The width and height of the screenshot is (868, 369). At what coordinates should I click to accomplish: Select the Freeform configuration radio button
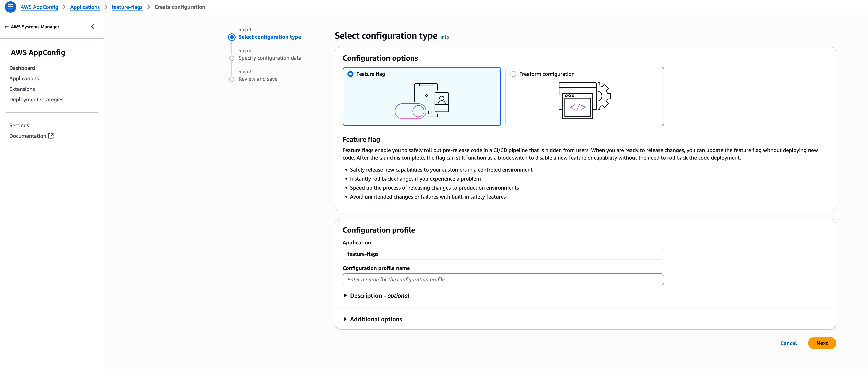513,74
